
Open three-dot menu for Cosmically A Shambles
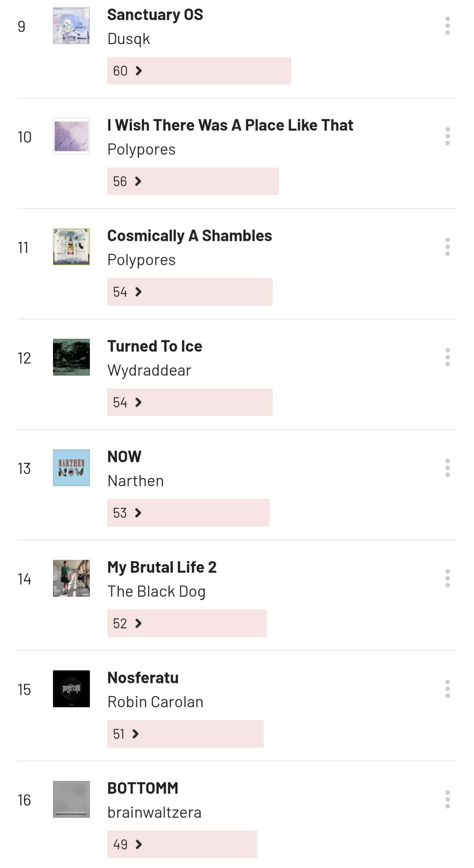[447, 247]
